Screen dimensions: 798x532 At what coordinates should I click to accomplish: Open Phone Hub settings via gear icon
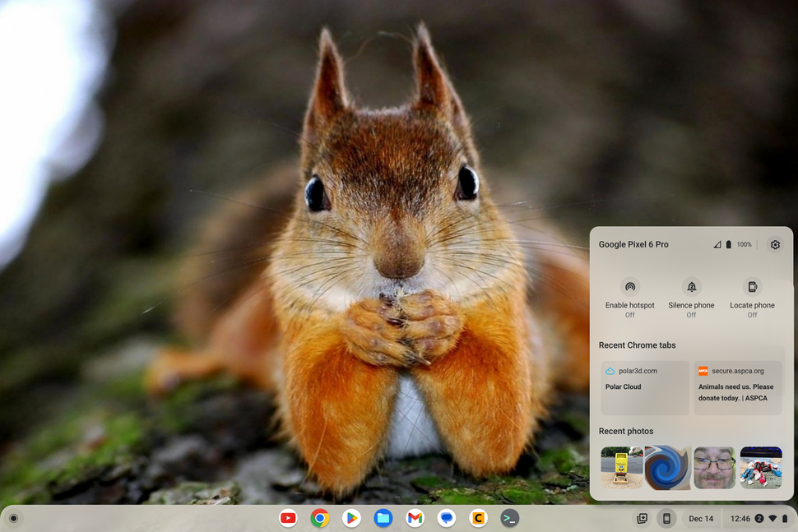774,244
